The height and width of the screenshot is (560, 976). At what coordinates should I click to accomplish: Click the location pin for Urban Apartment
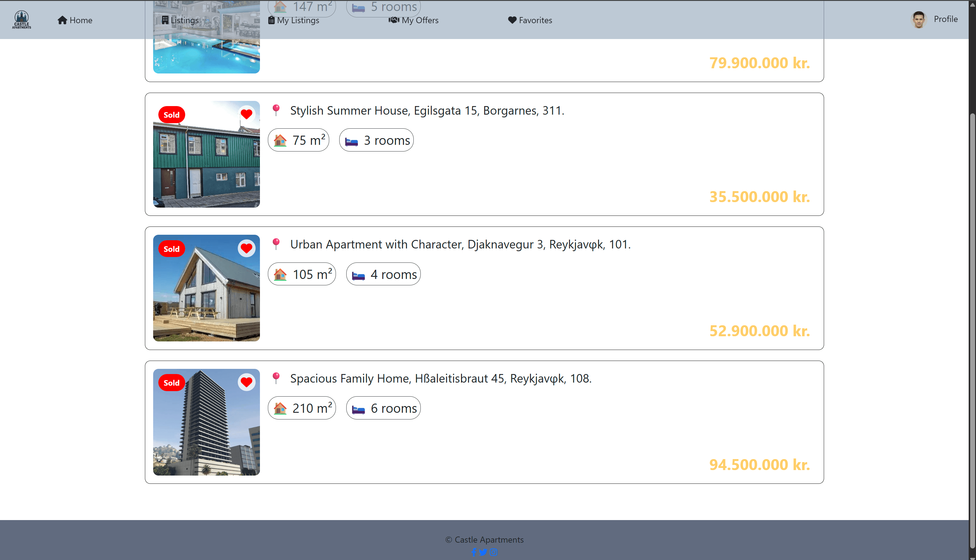pyautogui.click(x=276, y=244)
